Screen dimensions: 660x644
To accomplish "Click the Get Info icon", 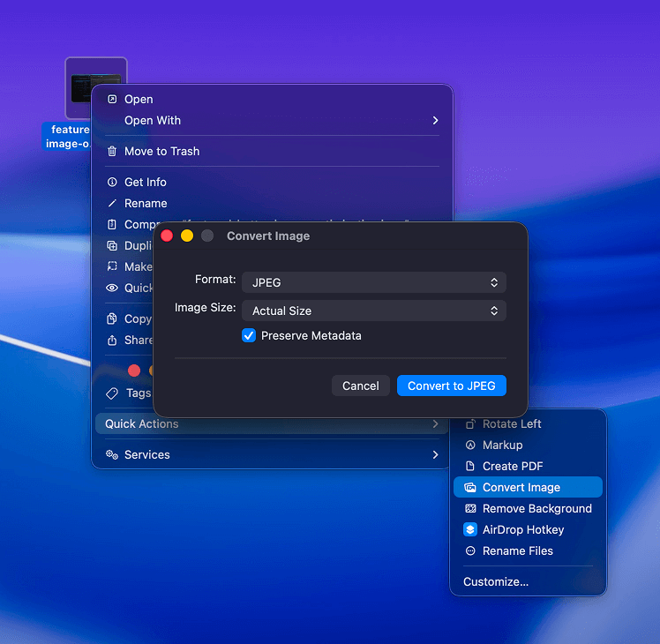I will pyautogui.click(x=112, y=183).
